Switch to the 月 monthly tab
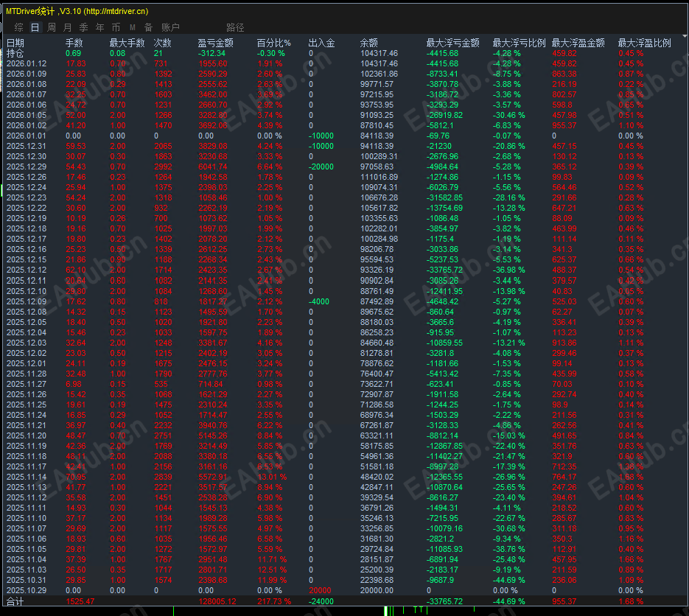 click(x=67, y=28)
